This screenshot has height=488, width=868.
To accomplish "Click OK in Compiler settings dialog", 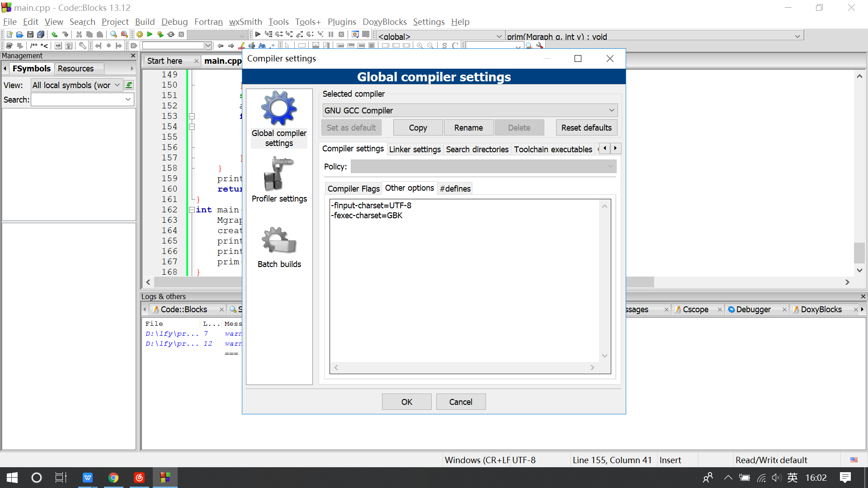I will pos(406,402).
